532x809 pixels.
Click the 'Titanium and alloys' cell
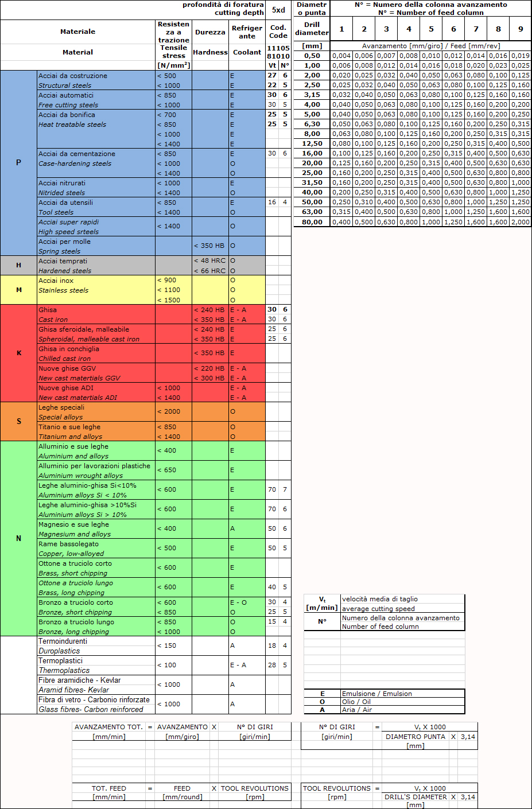96,437
